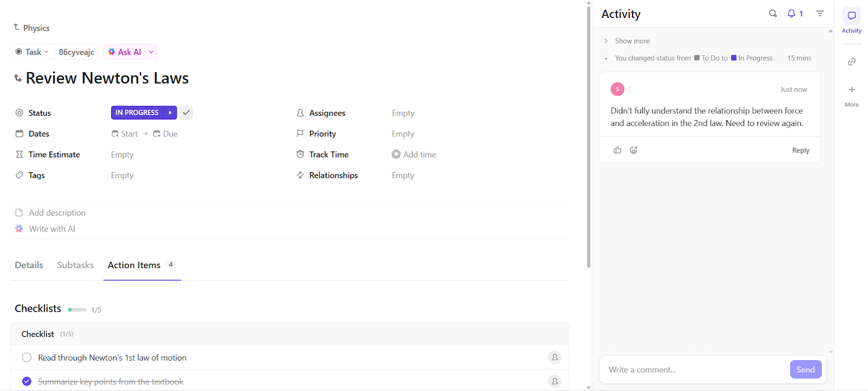Click the Checklists progress bar
868x391 pixels.
pyautogui.click(x=77, y=310)
